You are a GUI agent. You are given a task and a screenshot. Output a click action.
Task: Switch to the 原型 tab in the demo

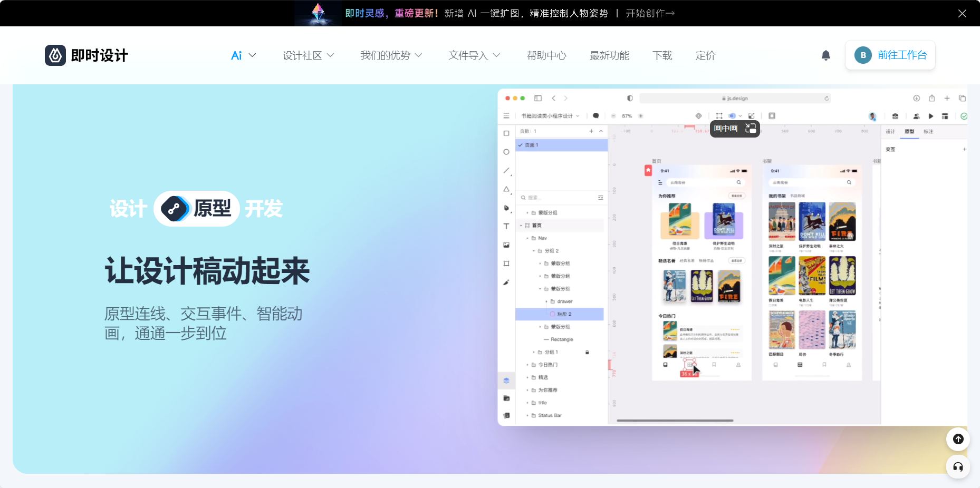click(x=909, y=131)
